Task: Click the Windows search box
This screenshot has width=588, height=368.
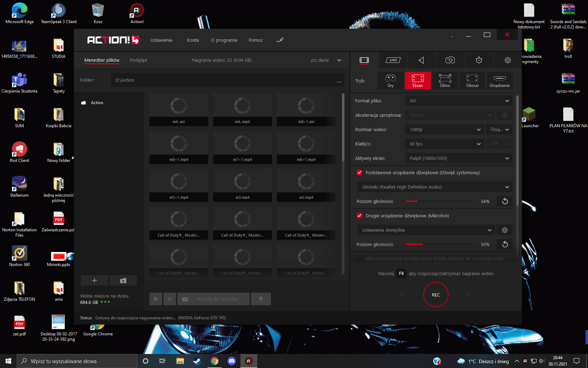Action: click(77, 361)
